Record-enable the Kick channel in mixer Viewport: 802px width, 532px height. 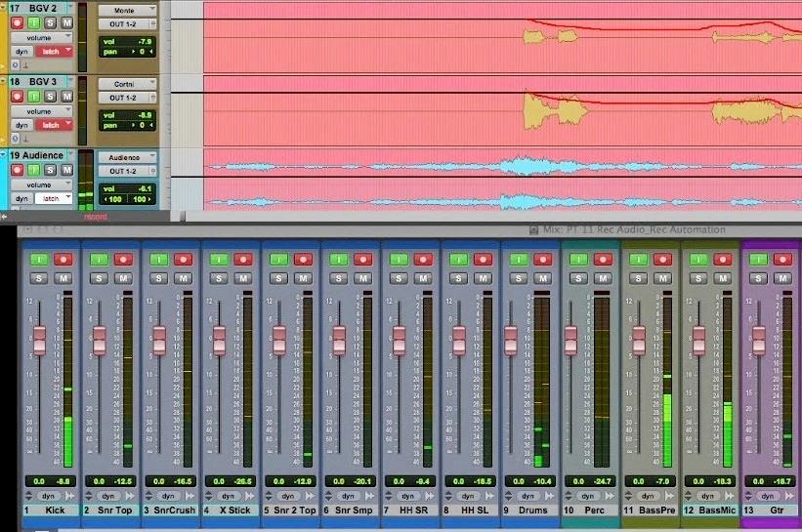point(63,260)
